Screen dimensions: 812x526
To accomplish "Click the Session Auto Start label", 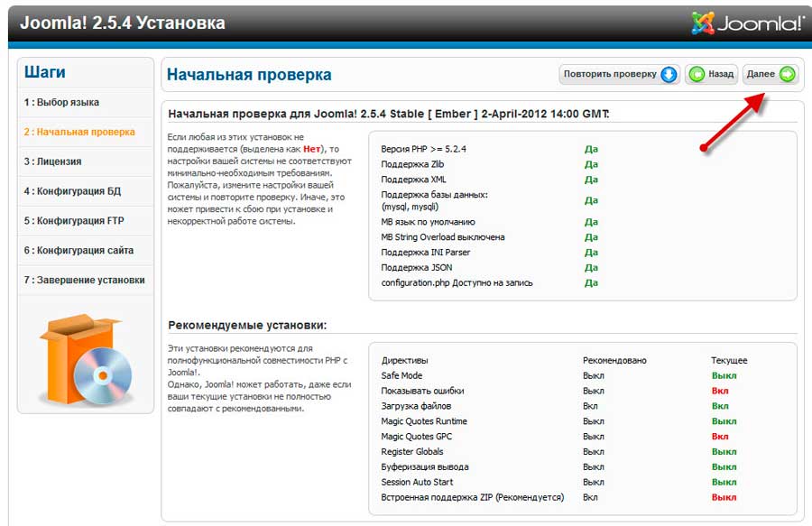I will pos(417,483).
